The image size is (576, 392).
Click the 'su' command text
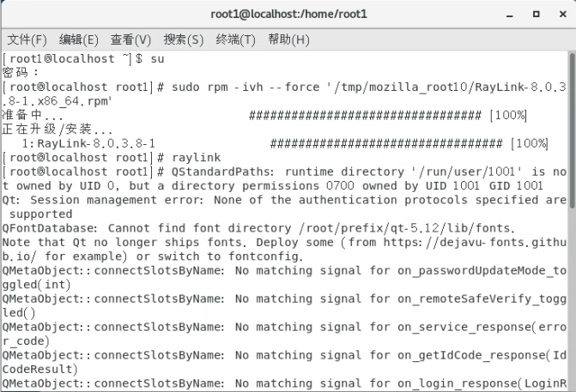(x=158, y=58)
